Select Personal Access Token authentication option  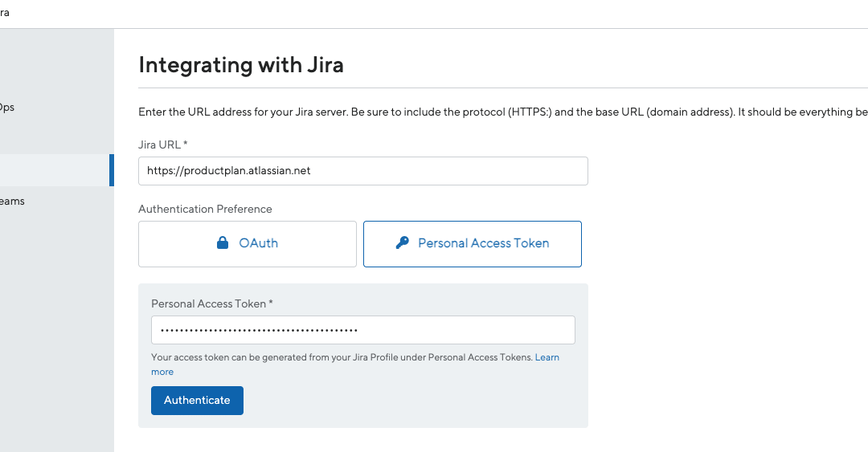473,244
